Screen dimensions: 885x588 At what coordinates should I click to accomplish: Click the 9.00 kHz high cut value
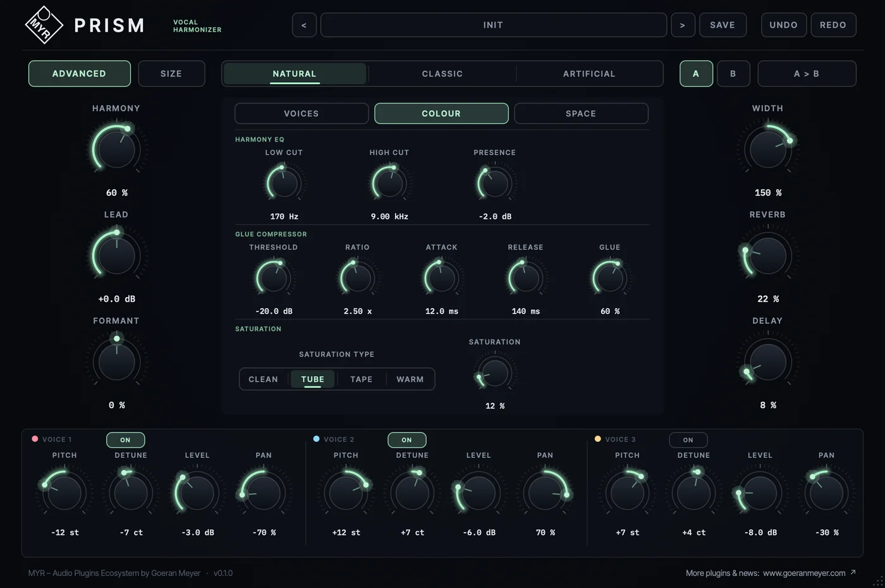[x=389, y=216]
